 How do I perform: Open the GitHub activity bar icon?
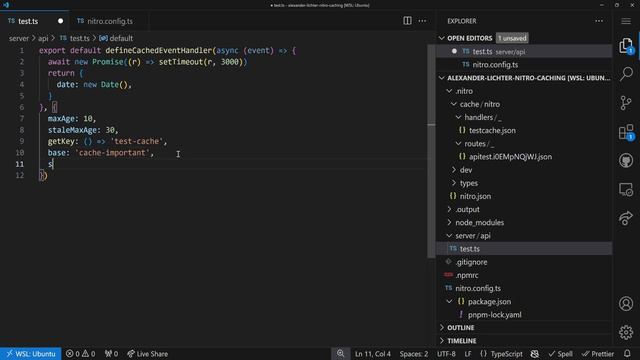626,160
